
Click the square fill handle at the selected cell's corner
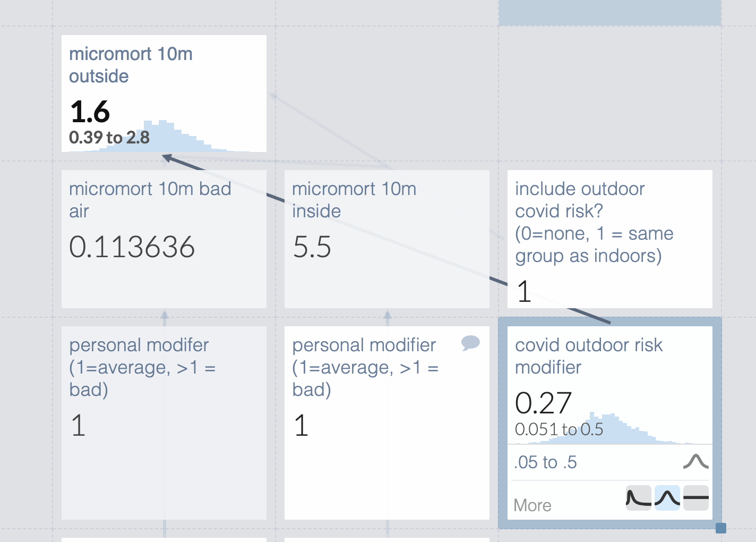(720, 528)
